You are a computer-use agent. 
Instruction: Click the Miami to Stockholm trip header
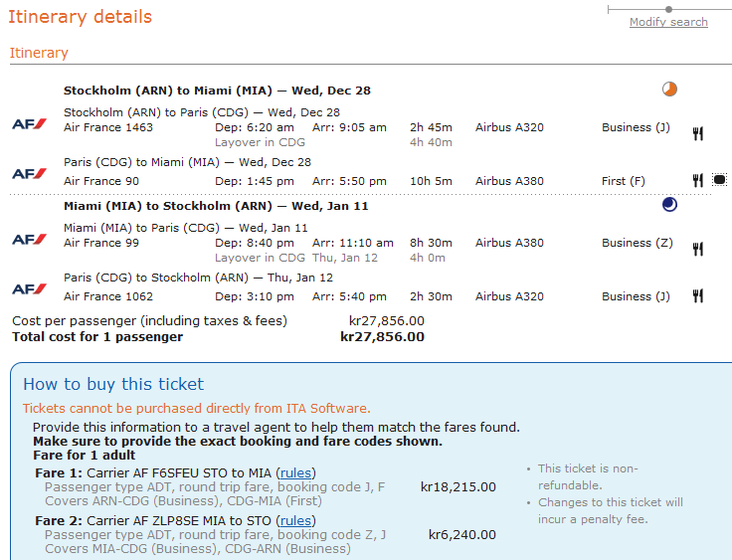coord(216,206)
